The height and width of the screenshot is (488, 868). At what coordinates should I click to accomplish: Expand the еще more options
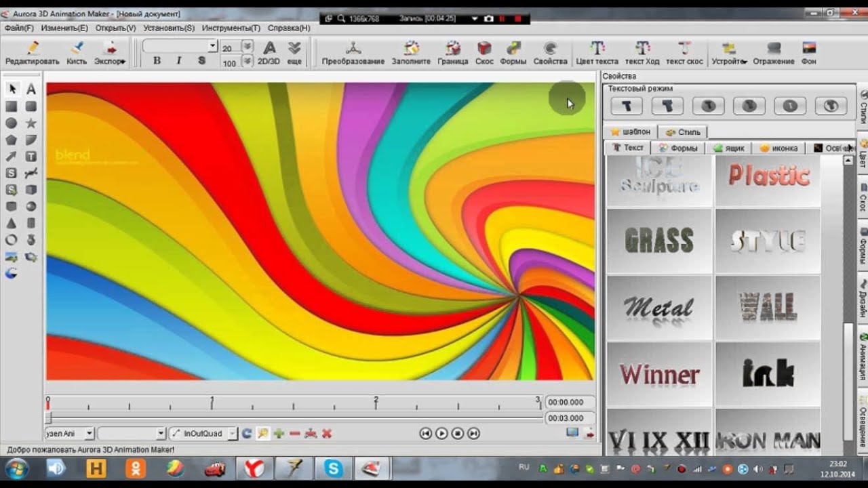pyautogui.click(x=294, y=54)
